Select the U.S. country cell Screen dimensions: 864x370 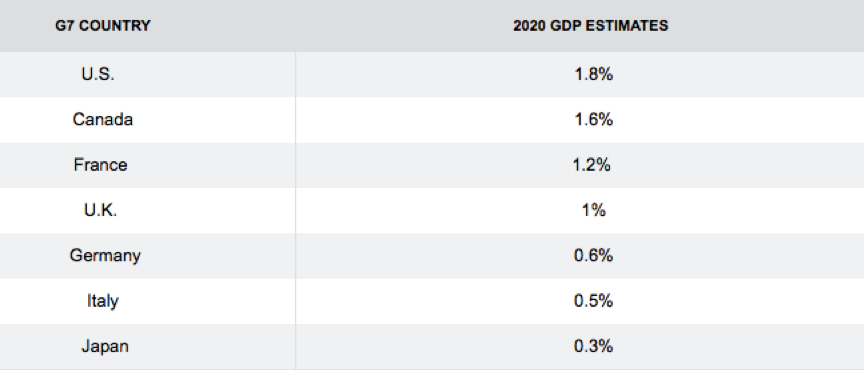[98, 74]
